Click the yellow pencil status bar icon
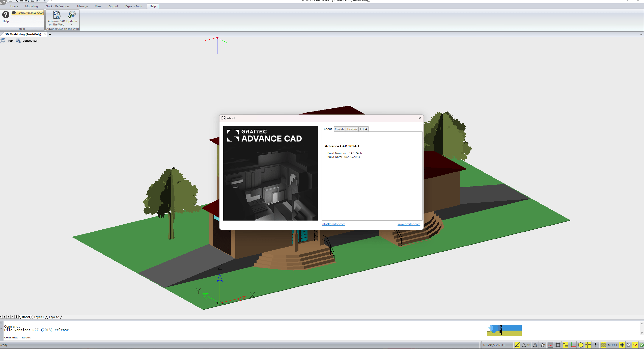This screenshot has width=644, height=349. click(517, 345)
